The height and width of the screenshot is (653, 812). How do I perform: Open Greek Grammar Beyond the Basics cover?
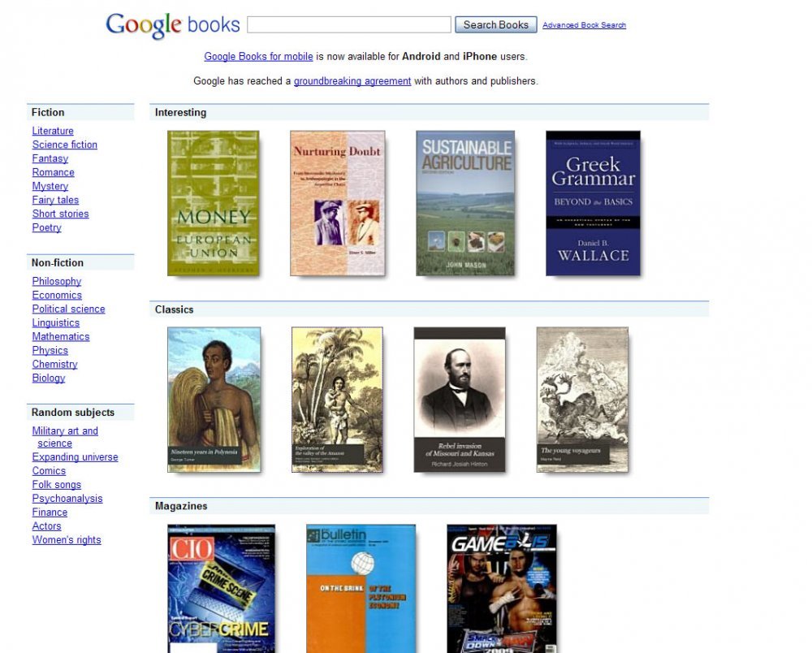[x=593, y=203]
